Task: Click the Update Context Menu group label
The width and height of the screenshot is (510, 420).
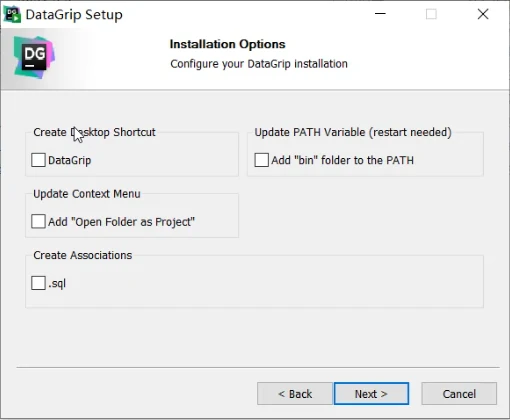Action: (x=87, y=194)
